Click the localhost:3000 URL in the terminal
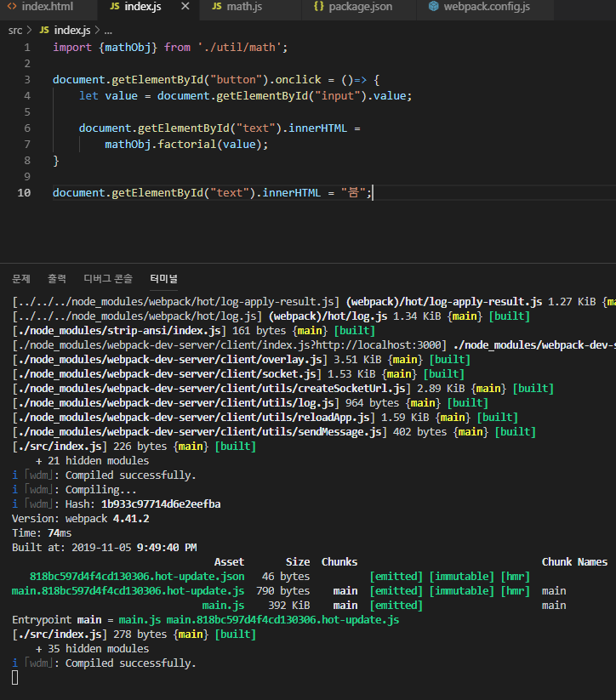 [x=395, y=344]
